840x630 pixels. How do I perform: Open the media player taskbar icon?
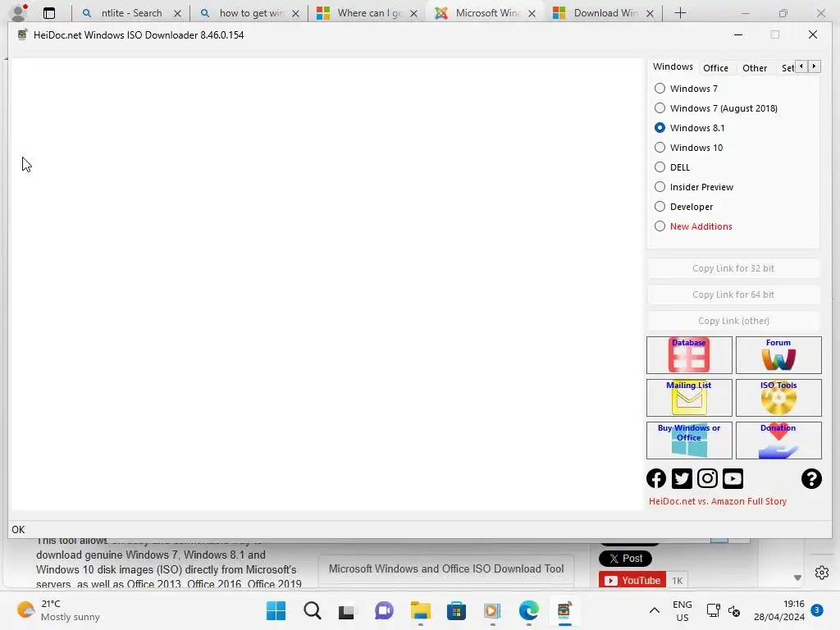492,610
